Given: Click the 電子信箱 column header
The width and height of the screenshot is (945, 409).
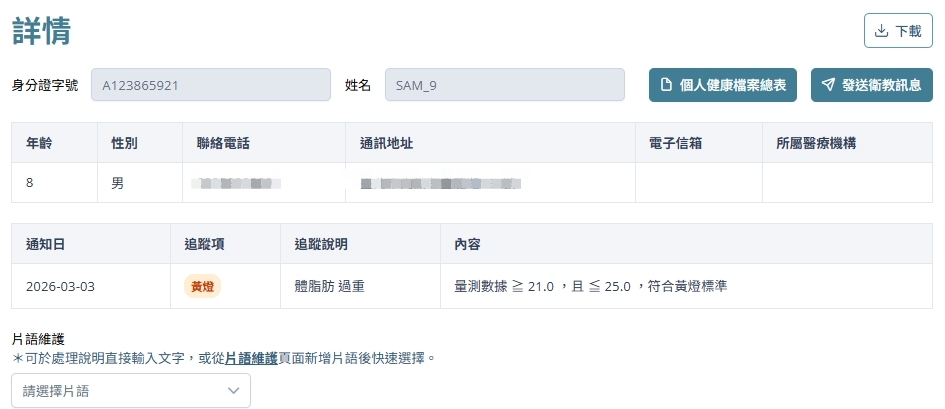Looking at the screenshot, I should 675,143.
